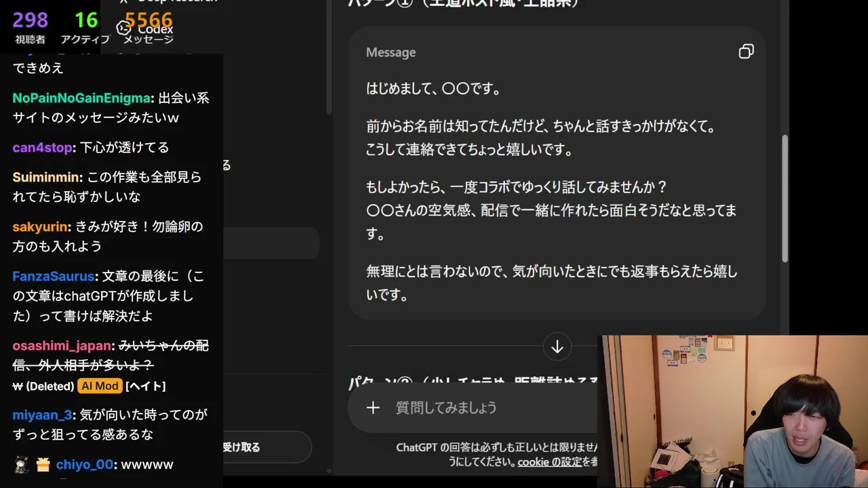Image resolution: width=868 pixels, height=488 pixels.
Task: Click the badge icon beside chiyo_00
Action: [x=43, y=464]
